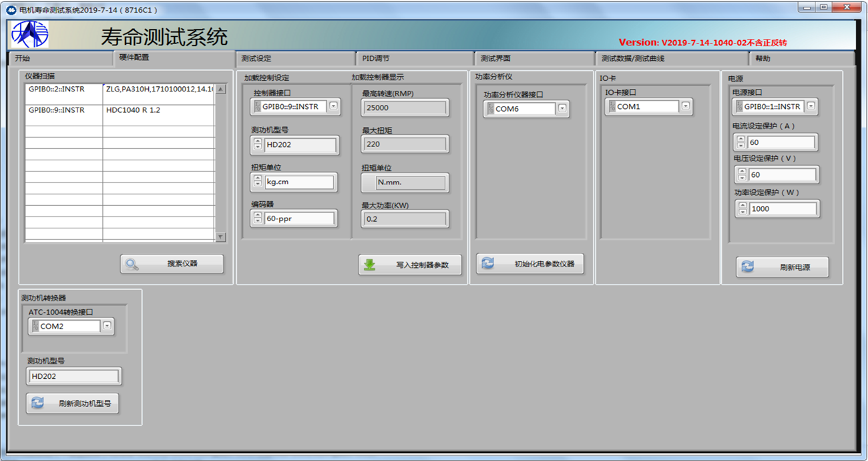Click the power setting protection 1000 field
This screenshot has width=868, height=461.
[783, 209]
